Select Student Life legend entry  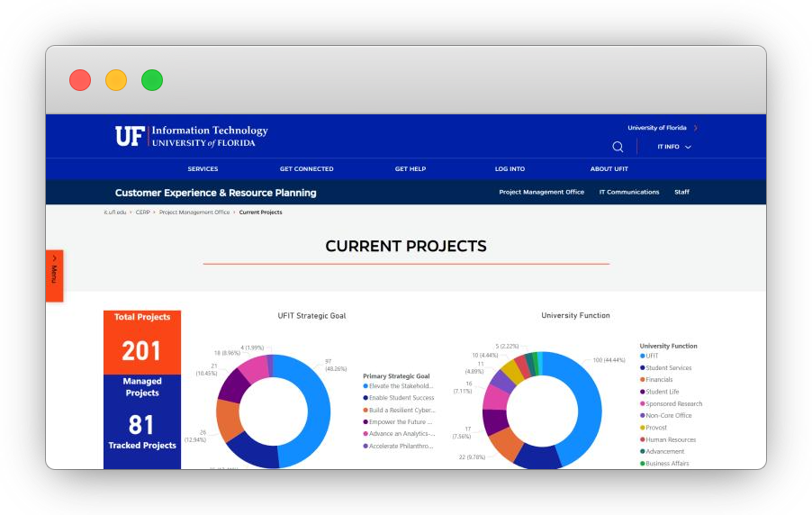[x=659, y=392]
